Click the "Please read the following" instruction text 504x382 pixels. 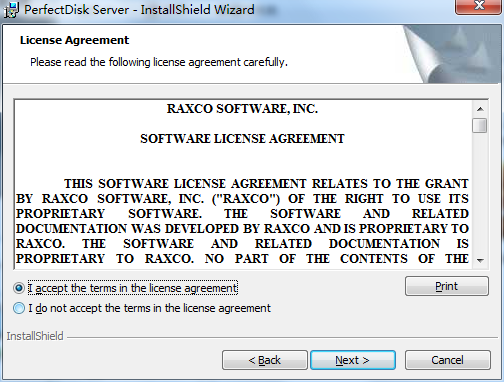click(x=159, y=62)
